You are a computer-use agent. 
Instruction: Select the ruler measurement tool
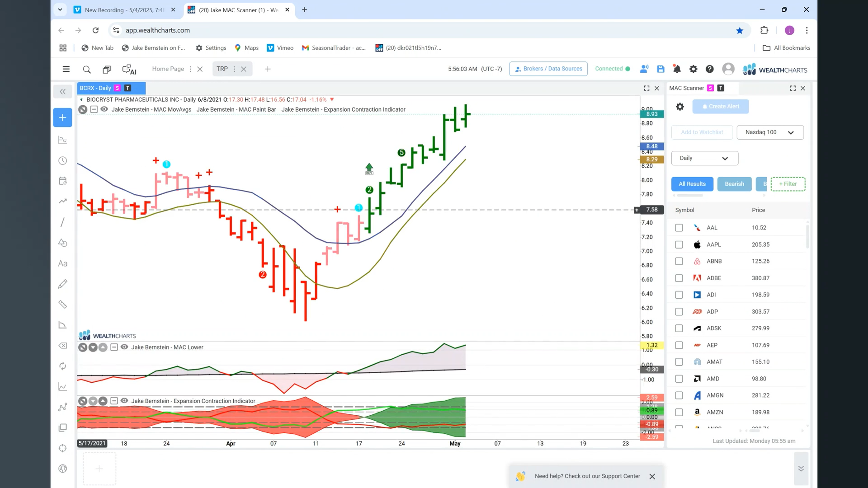tap(63, 305)
